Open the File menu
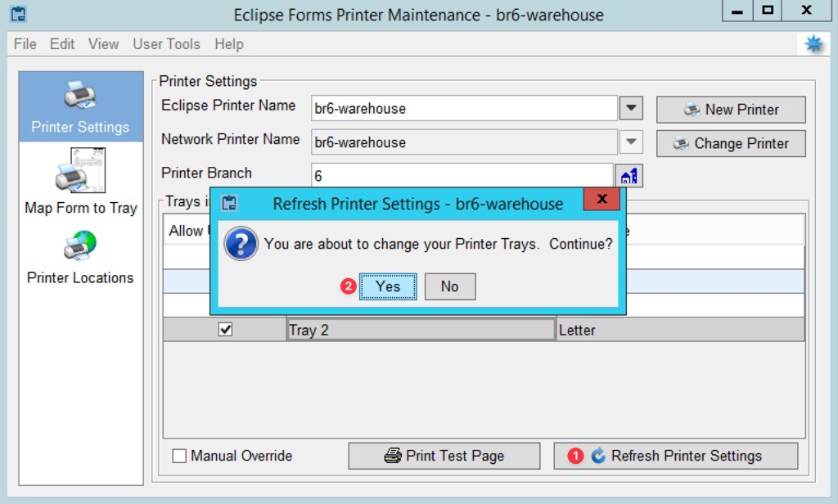The width and height of the screenshot is (838, 504). coord(25,44)
